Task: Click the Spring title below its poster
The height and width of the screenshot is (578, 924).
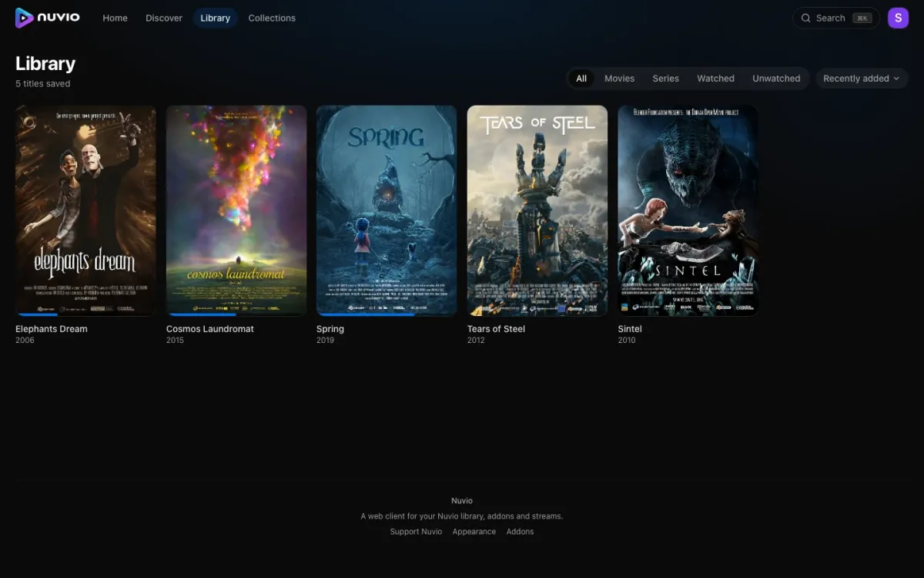Action: coord(330,328)
